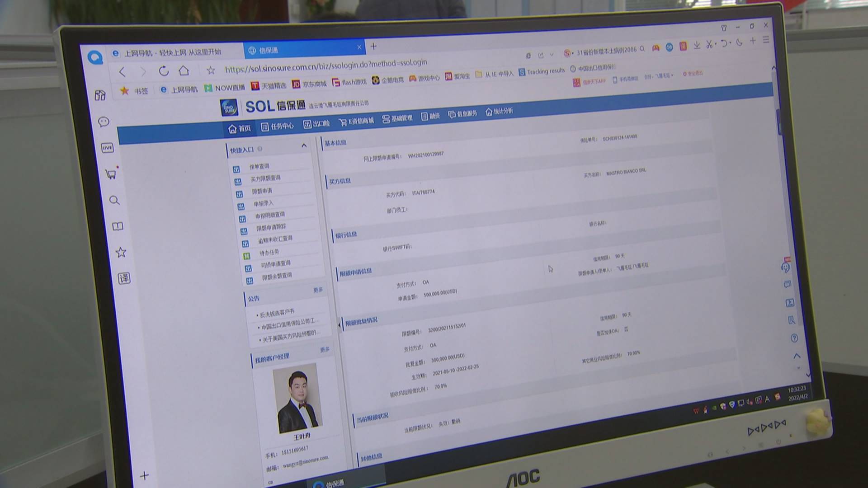
Task: Open the sidebar translate icon
Action: point(124,278)
